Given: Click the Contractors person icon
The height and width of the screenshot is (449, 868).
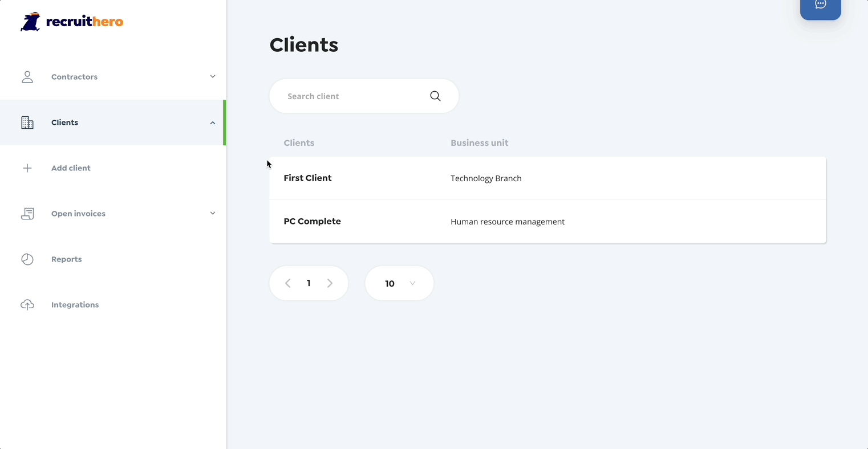Looking at the screenshot, I should (x=27, y=77).
